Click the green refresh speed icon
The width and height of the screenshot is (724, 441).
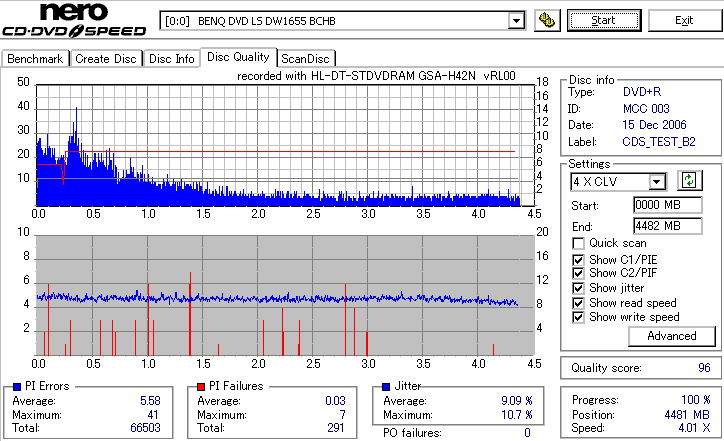click(x=689, y=181)
